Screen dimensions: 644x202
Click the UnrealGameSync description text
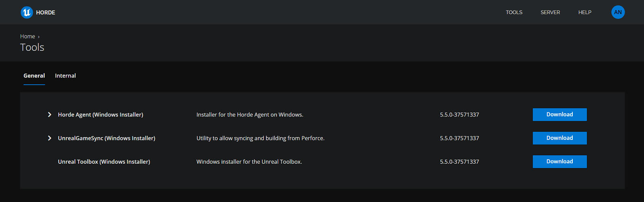(x=260, y=138)
